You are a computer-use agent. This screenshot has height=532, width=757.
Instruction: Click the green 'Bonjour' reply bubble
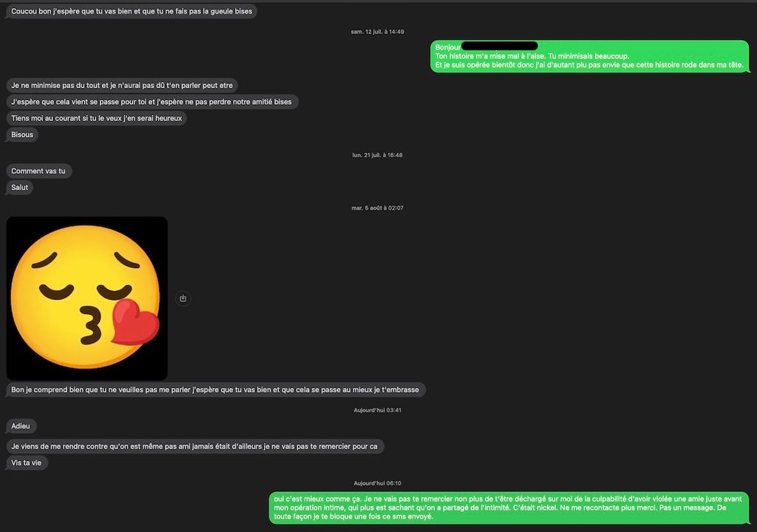coord(589,56)
